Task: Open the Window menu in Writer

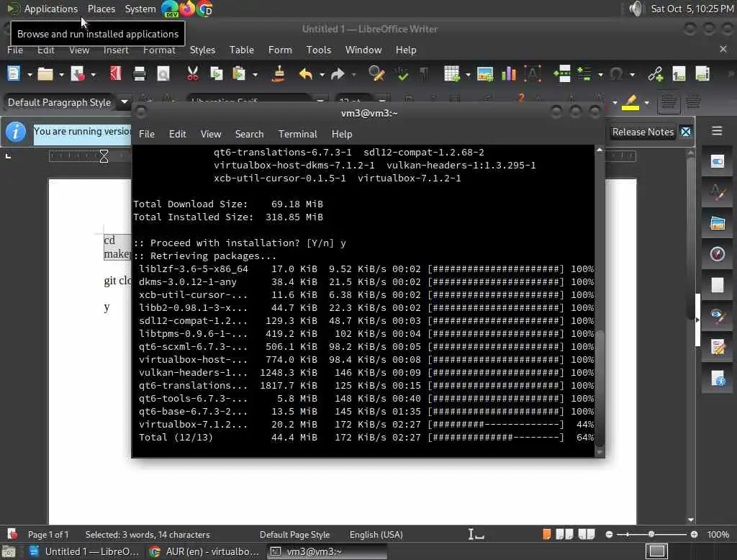Action: pyautogui.click(x=363, y=50)
